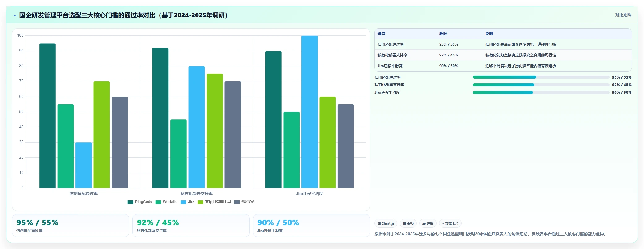Click the 信创适配通过率 progress bar
Image resolution: width=644 pixels, height=249 pixels.
click(541, 77)
